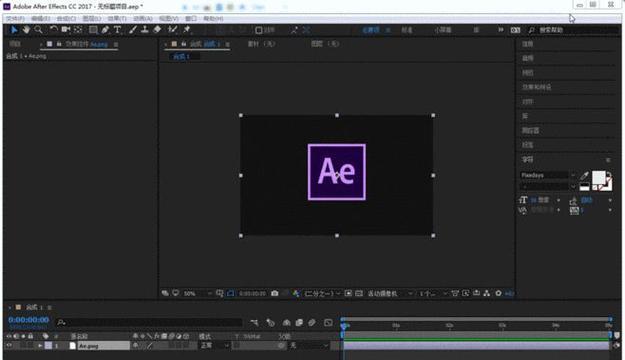Click the region of interest icon

(x=348, y=293)
